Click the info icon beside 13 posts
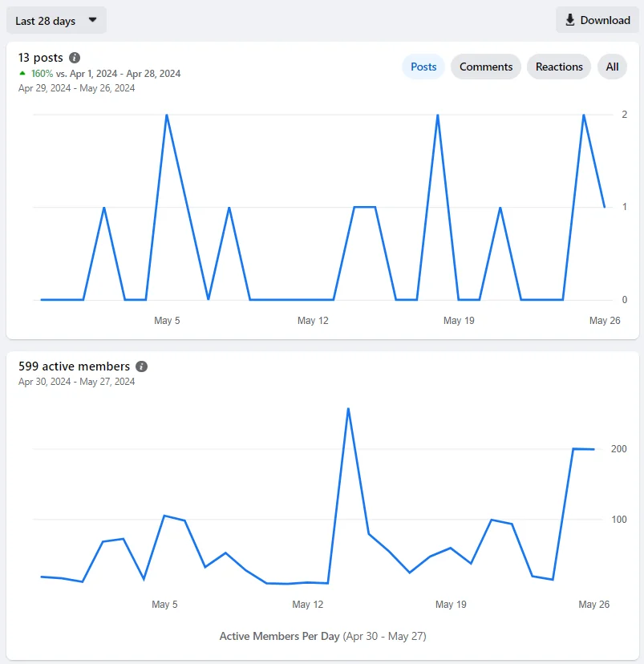The image size is (644, 664). [x=75, y=58]
